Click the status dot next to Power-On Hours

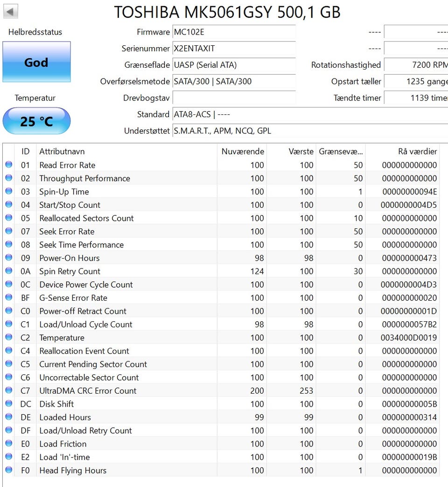point(9,258)
